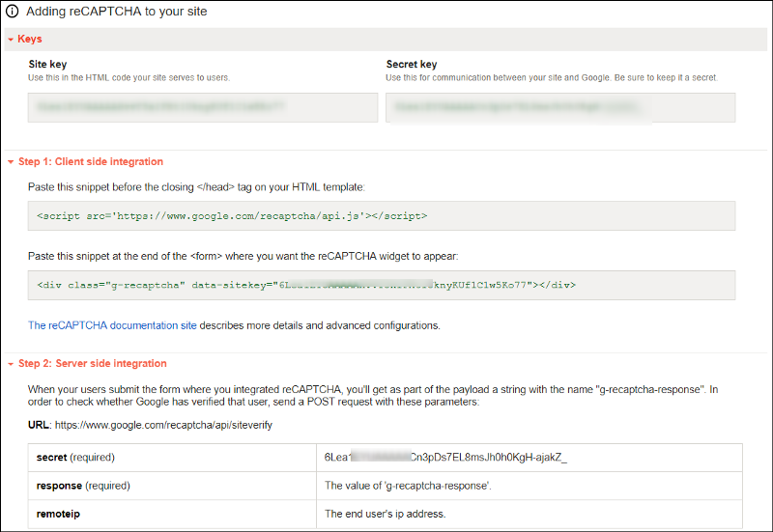Click the info icon beside Adding reCAPTCHA
773x532 pixels.
point(13,13)
